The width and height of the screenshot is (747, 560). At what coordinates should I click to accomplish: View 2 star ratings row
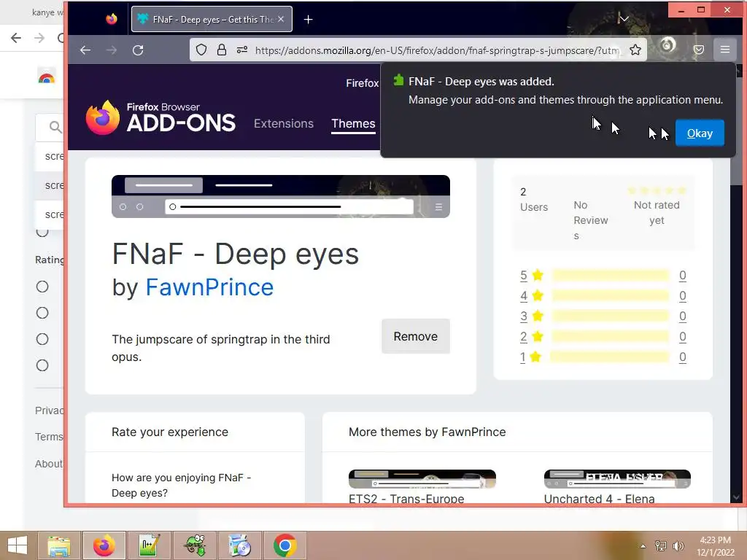click(603, 337)
